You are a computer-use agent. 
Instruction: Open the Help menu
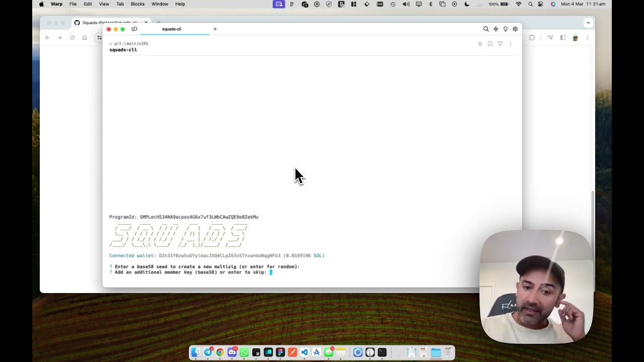click(180, 4)
